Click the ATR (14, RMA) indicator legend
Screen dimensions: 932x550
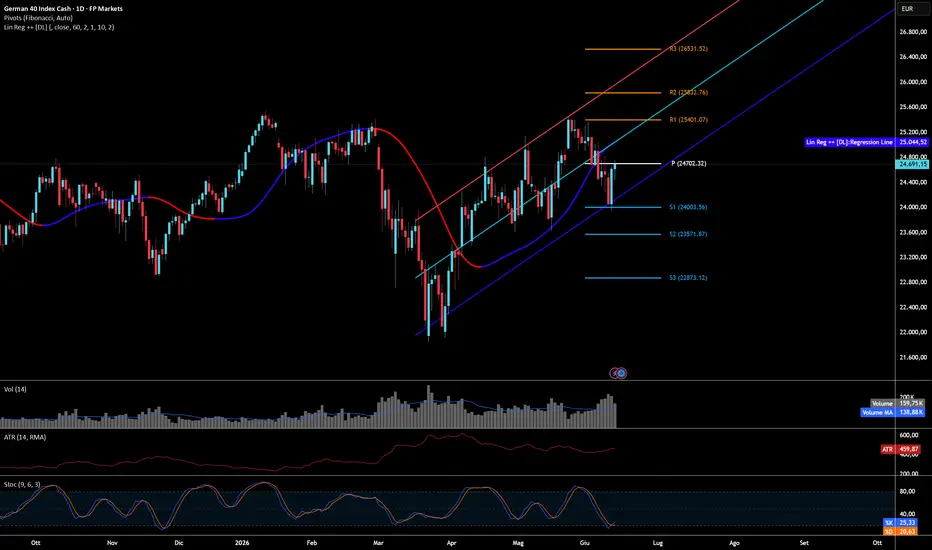click(x=25, y=437)
